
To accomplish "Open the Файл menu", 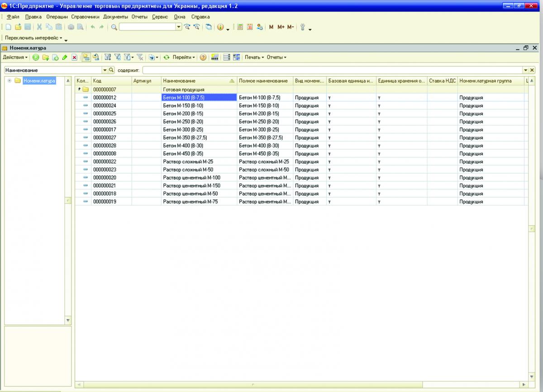I will (x=13, y=17).
